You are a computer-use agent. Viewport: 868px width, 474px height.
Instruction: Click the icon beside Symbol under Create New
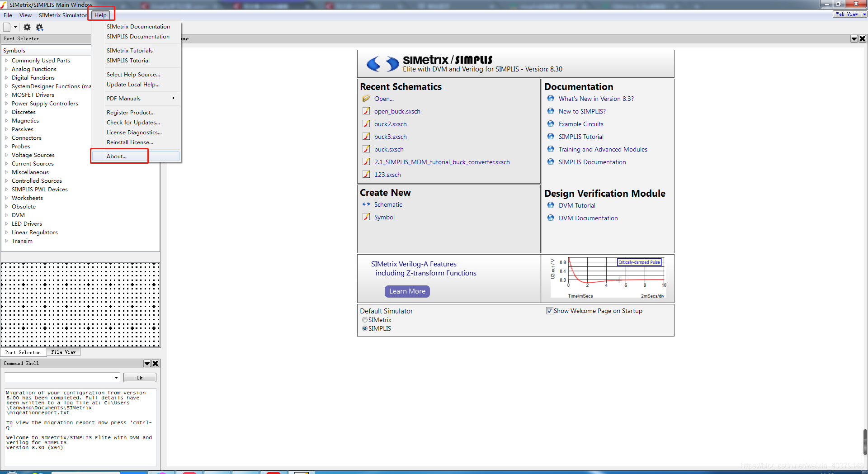click(x=366, y=217)
